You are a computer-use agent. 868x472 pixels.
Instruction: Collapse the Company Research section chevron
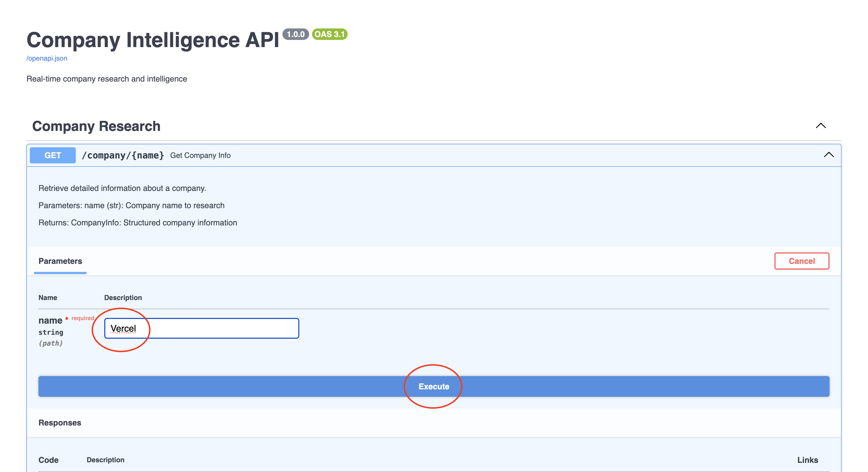(x=821, y=126)
